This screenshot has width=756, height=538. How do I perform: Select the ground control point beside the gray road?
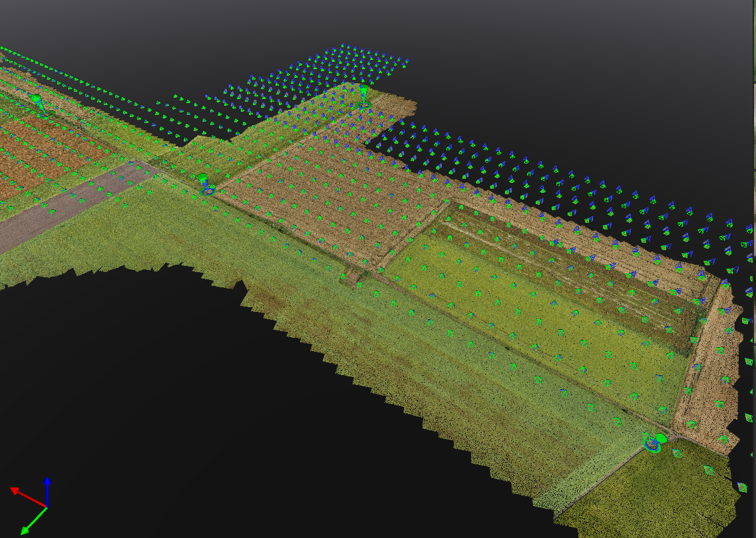point(206,184)
